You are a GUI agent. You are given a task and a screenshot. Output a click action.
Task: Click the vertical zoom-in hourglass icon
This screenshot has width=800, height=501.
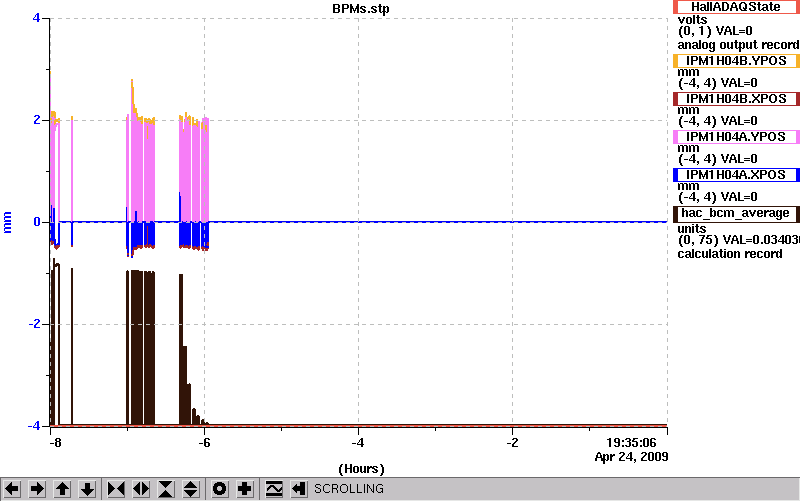(x=166, y=489)
